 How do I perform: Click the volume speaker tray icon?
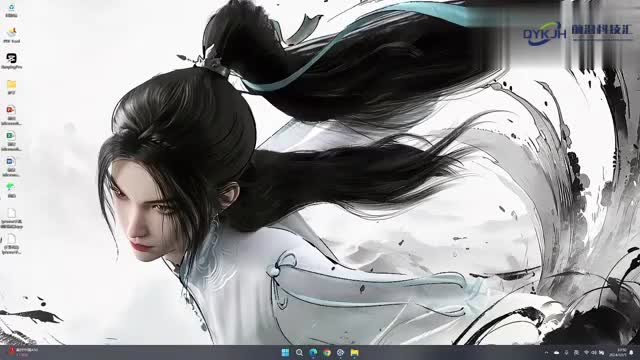(594, 352)
